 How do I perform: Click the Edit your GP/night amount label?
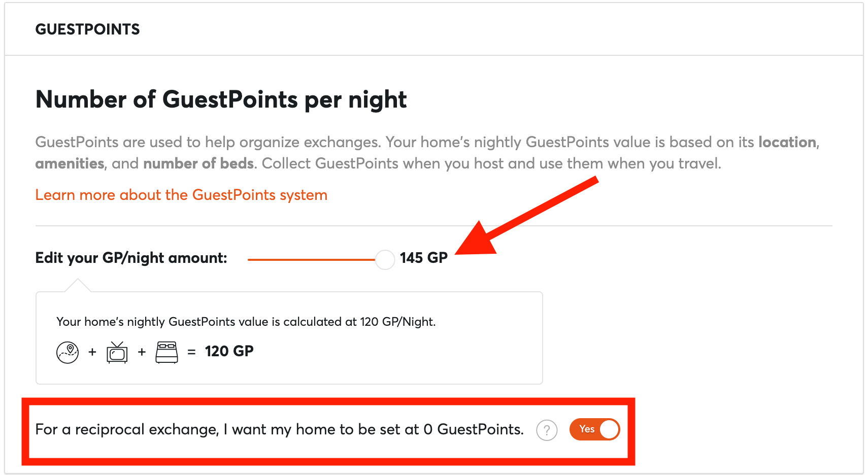tap(131, 258)
